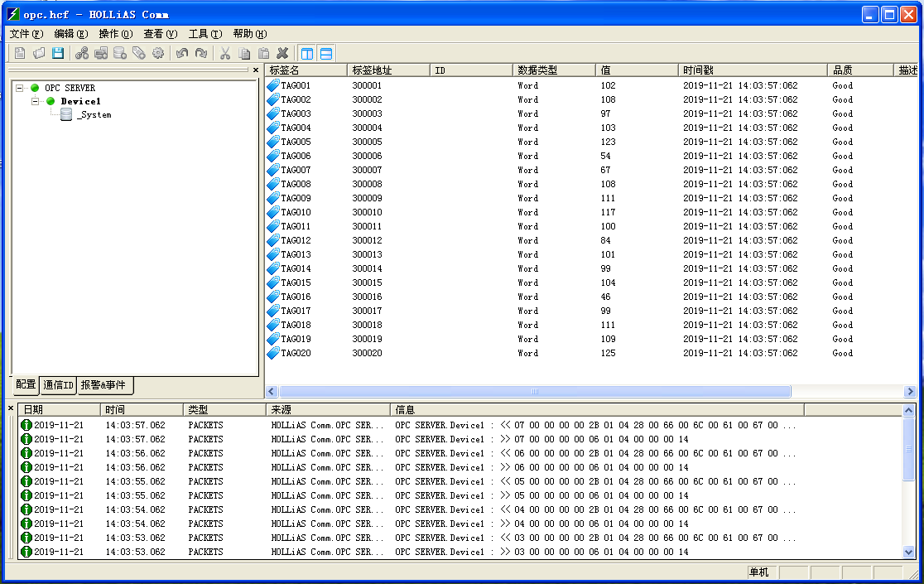Click value 123 of TAG005

[x=609, y=142]
